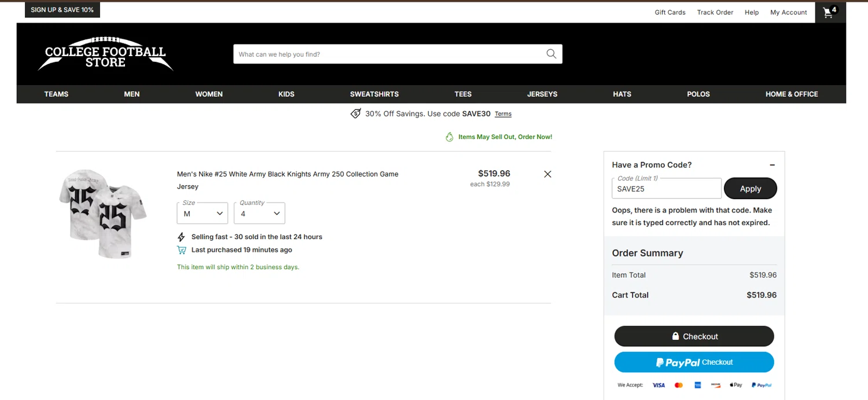The width and height of the screenshot is (868, 400).
Task: Open the Help link
Action: (752, 12)
